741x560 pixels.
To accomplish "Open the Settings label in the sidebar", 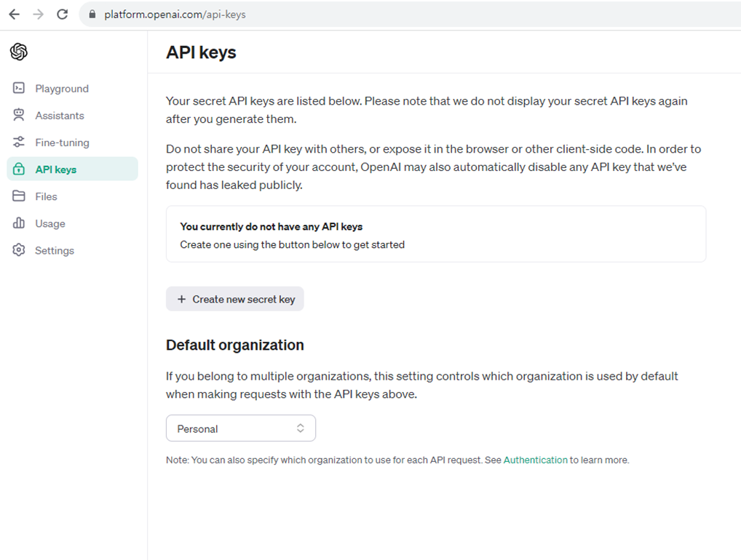I will coord(55,250).
